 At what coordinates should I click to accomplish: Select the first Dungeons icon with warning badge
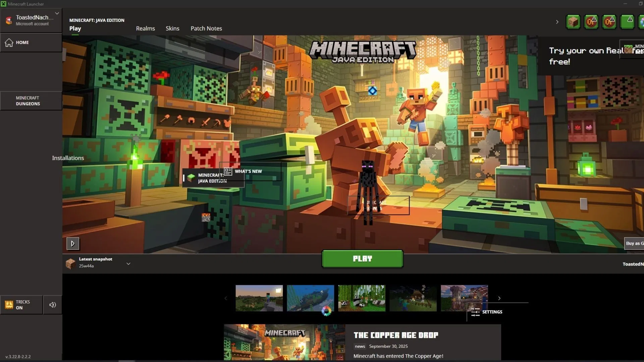pos(591,22)
